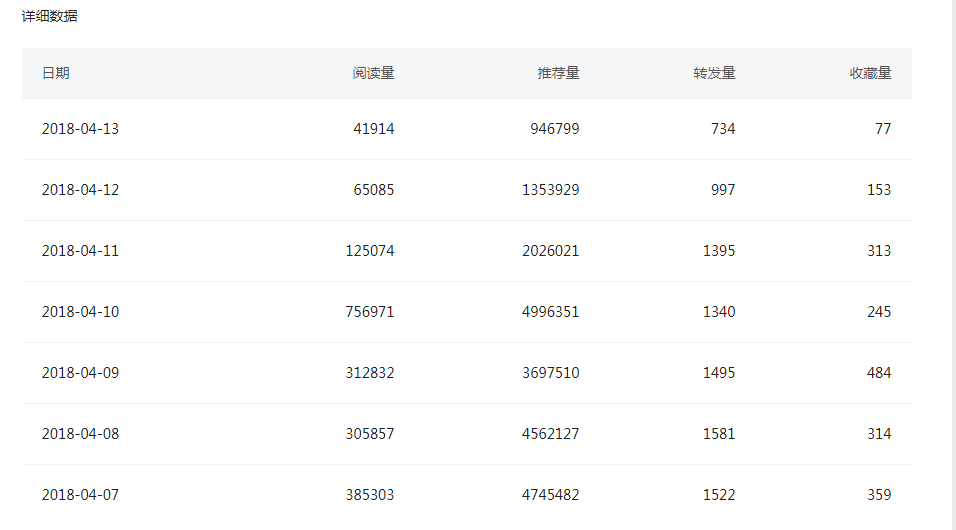Click share count 1395

click(719, 251)
